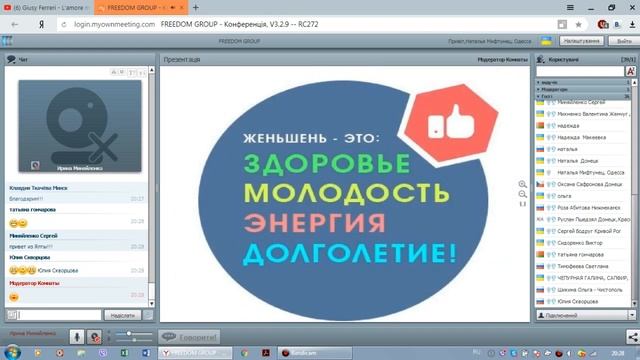This screenshot has height=360, width=640.
Task: Open Word from the taskbar
Action: pyautogui.click(x=146, y=353)
